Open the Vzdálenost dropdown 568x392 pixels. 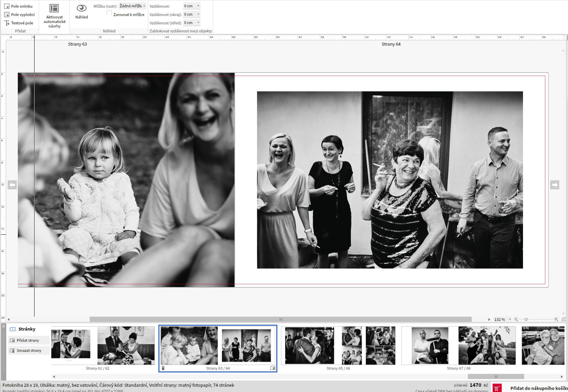(199, 6)
